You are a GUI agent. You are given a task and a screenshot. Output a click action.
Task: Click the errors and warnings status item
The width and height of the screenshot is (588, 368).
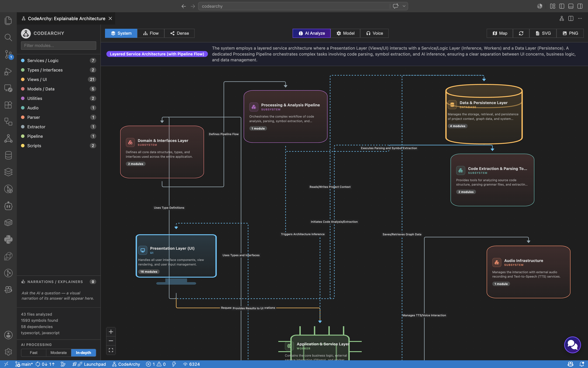156,364
